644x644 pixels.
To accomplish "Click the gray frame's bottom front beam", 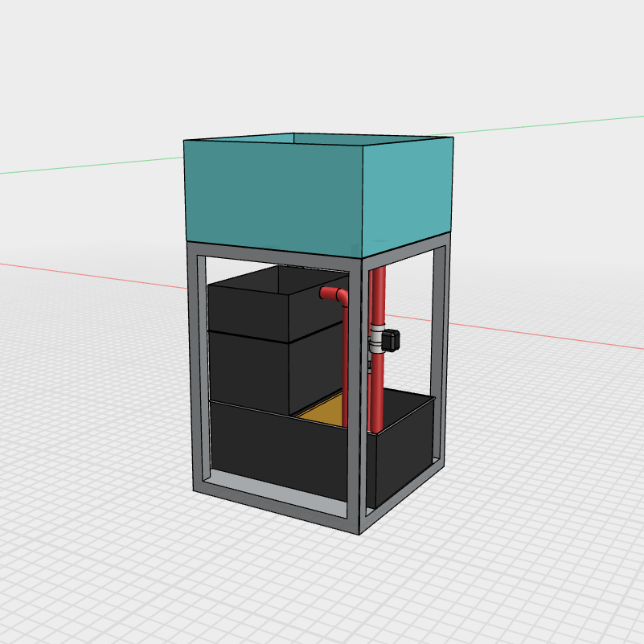I will [273, 502].
